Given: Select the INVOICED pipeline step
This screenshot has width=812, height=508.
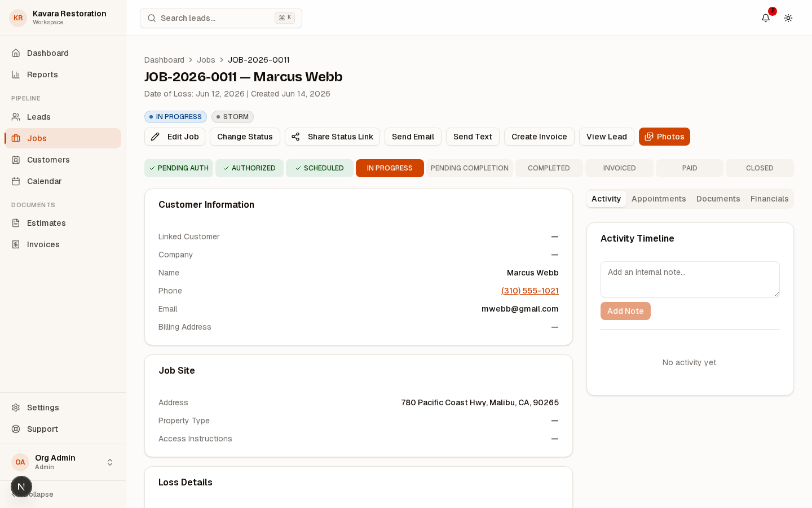Looking at the screenshot, I should coord(619,168).
